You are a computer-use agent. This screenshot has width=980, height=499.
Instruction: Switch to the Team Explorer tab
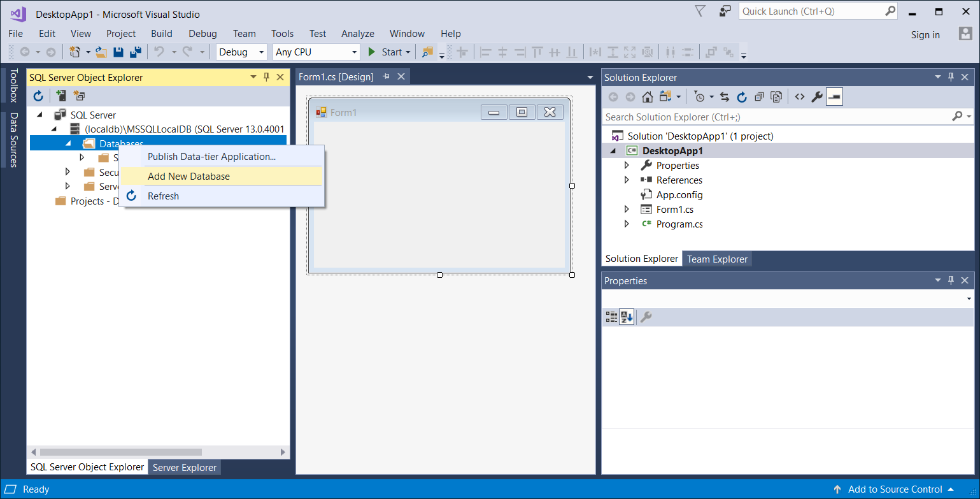717,258
